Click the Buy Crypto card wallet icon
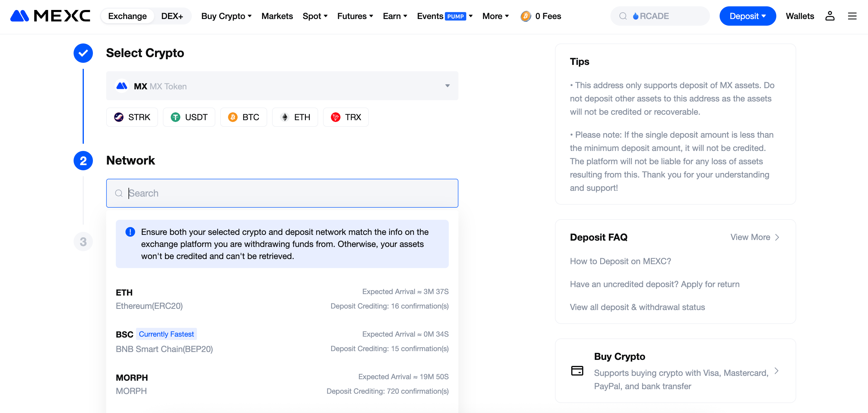Viewport: 868px width, 413px height. point(577,370)
